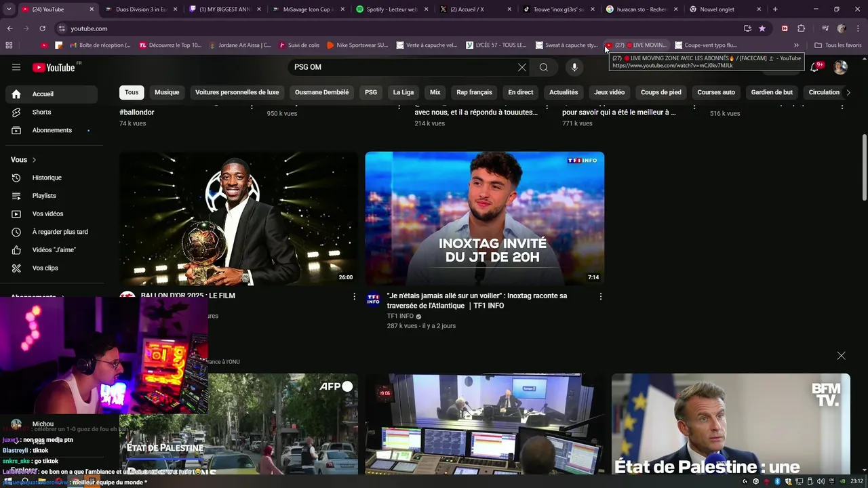The width and height of the screenshot is (868, 488).
Task: Switch to the huracan sto Google tab
Action: point(642,9)
